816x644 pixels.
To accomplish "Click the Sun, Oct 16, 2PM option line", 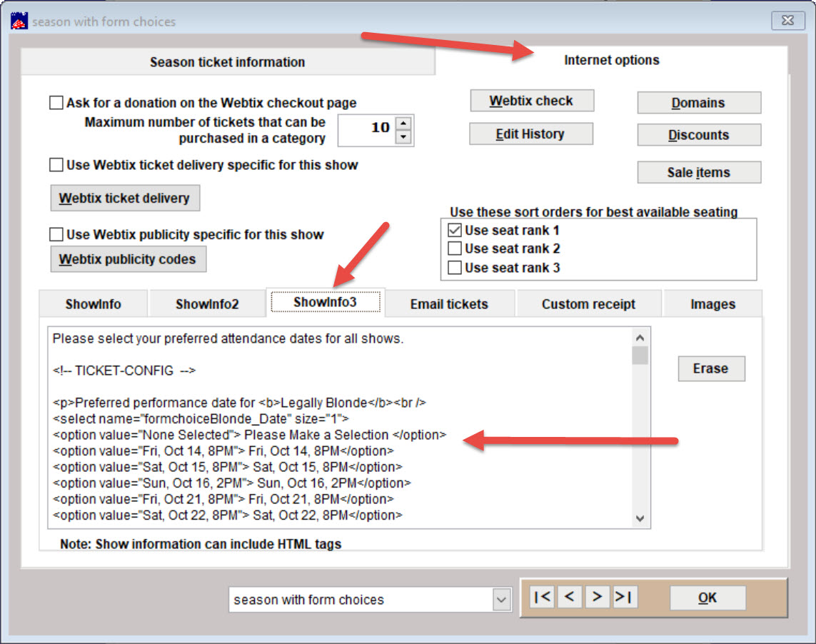I will (231, 483).
